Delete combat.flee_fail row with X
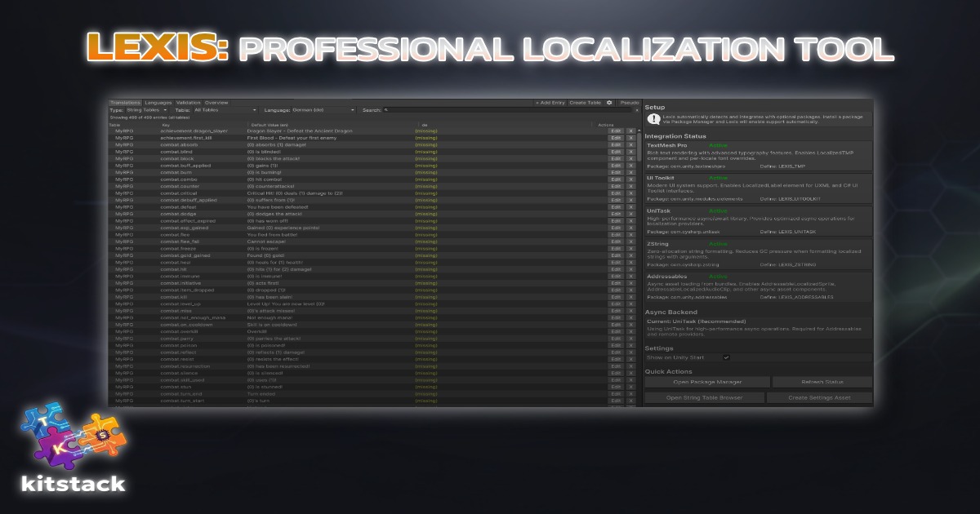This screenshot has width=980, height=514. click(631, 241)
